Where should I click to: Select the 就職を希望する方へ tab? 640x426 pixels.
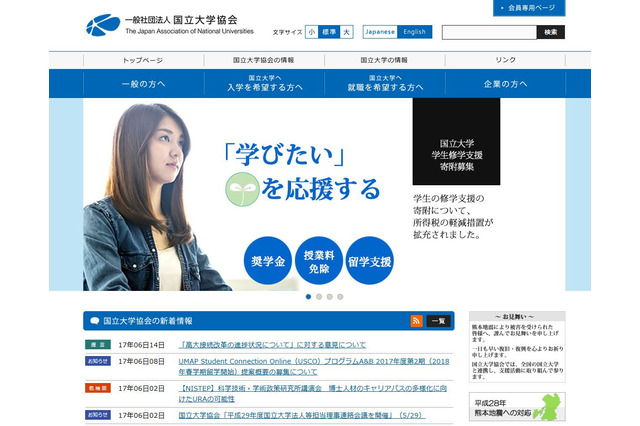pyautogui.click(x=385, y=84)
